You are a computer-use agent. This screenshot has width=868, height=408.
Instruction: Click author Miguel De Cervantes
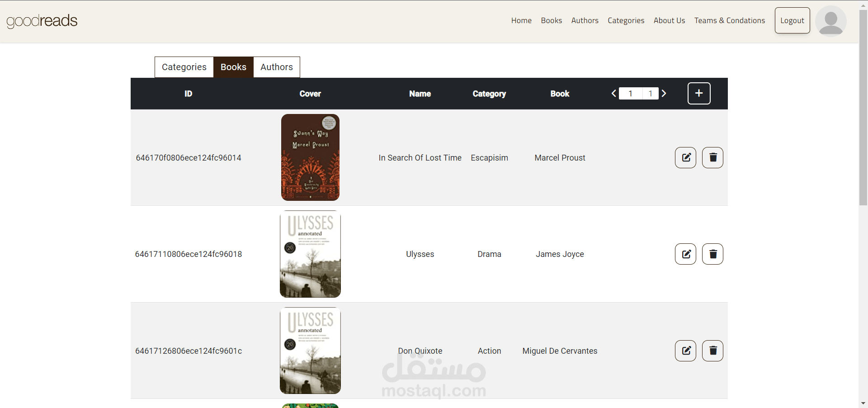(x=560, y=351)
